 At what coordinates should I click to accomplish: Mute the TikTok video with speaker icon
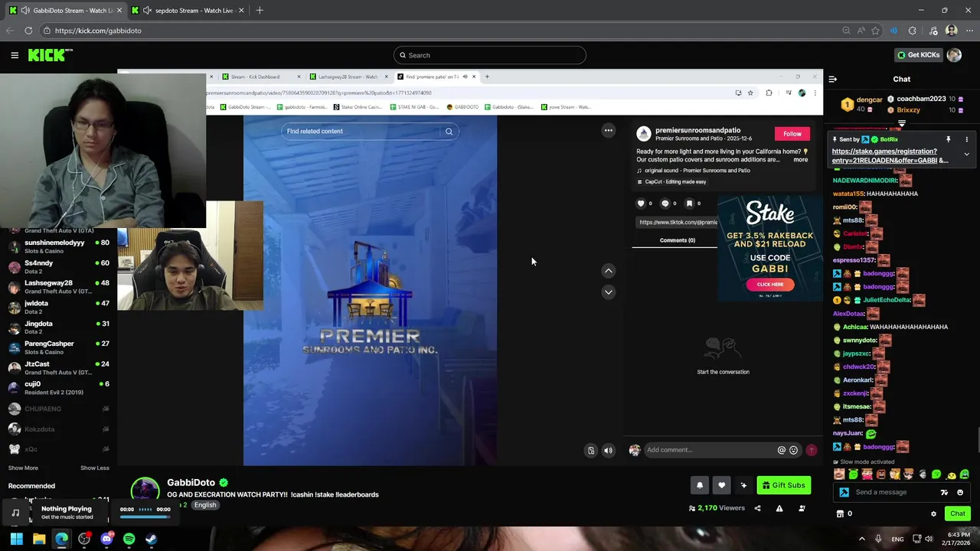(608, 451)
